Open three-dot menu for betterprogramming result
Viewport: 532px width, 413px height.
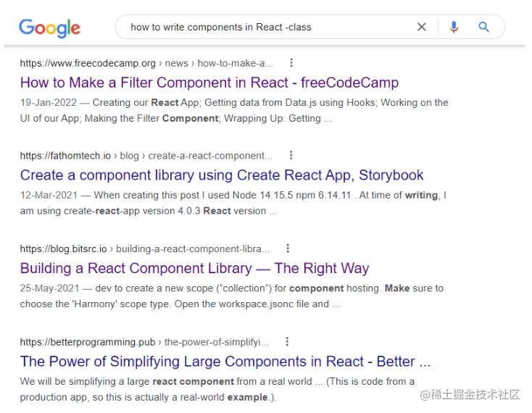coord(287,341)
